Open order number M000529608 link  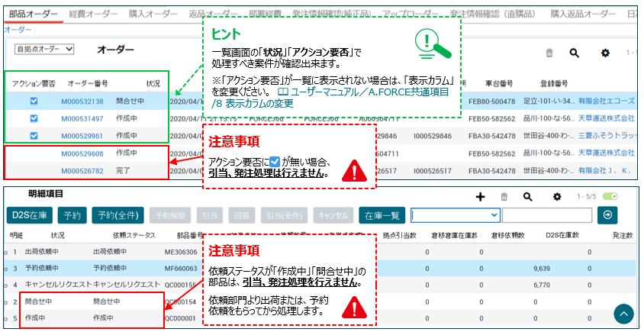82,153
